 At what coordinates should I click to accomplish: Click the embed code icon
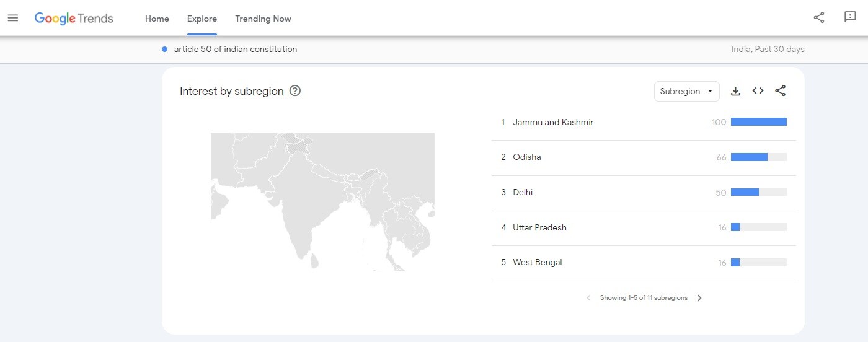758,91
